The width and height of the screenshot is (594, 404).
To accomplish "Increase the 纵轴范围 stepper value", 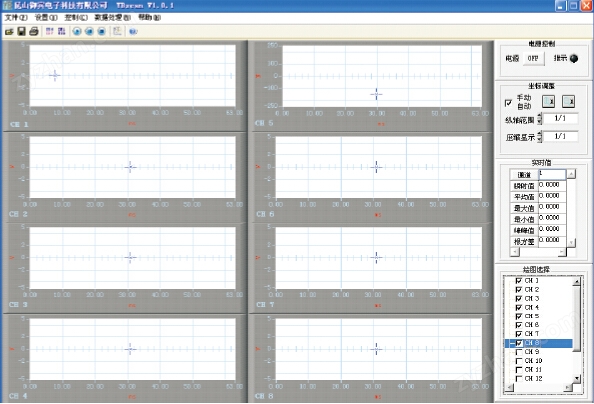I will coord(540,116).
